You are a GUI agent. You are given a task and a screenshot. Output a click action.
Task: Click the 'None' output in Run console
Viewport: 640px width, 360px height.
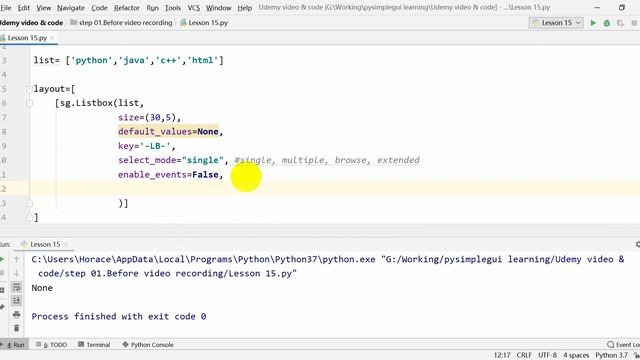click(42, 288)
